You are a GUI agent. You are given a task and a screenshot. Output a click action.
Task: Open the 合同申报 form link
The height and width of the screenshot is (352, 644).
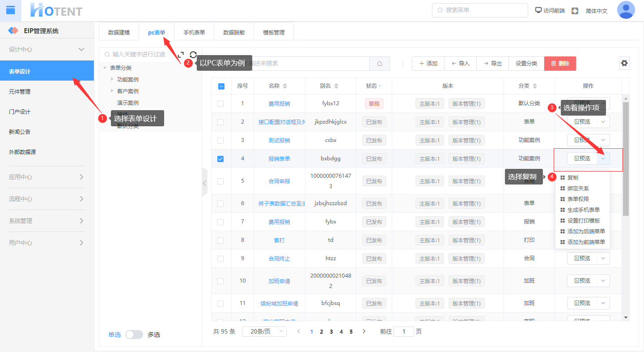click(279, 181)
